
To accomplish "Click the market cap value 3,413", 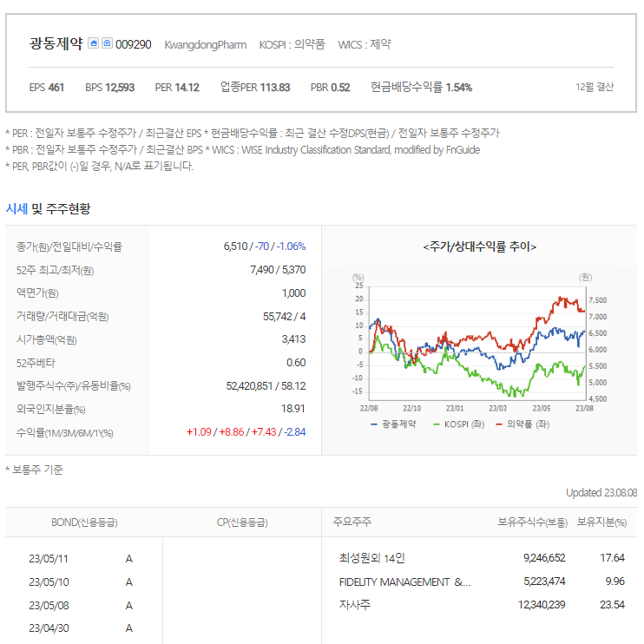I will (293, 339).
